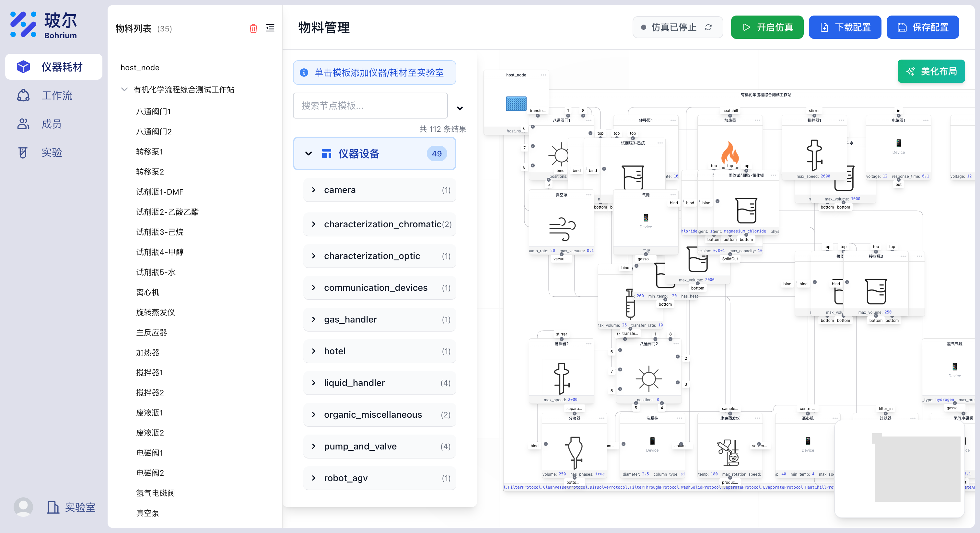Expand the liquid_handler template group
This screenshot has height=533, width=980.
[x=314, y=383]
